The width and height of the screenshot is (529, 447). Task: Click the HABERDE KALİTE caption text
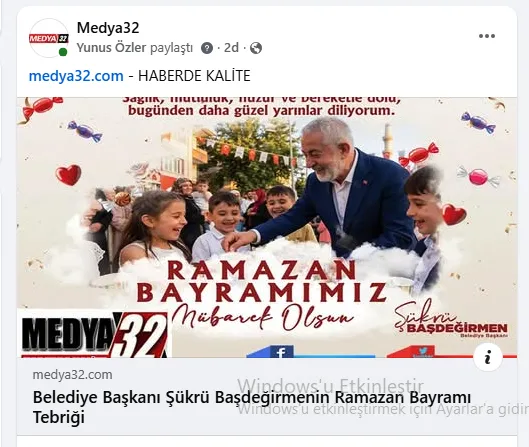[194, 76]
